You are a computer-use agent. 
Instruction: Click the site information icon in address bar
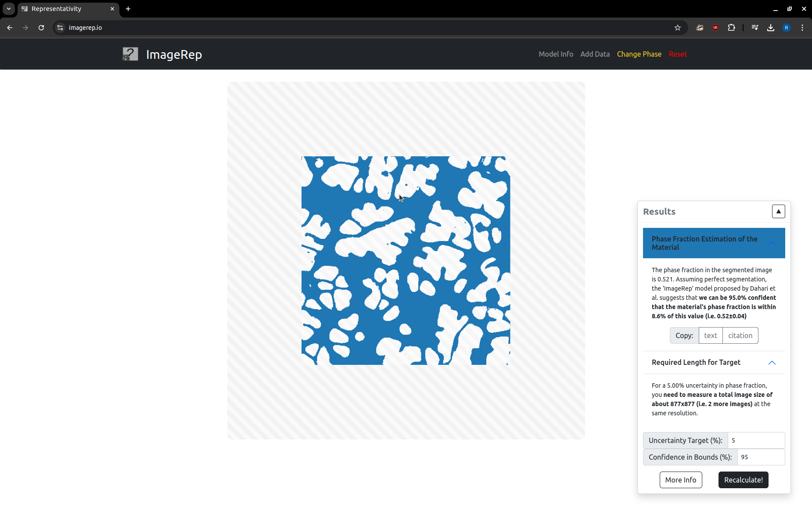pos(61,28)
